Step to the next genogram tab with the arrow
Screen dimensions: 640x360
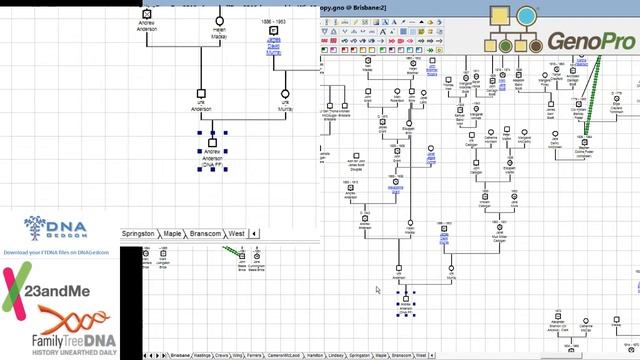(x=157, y=356)
